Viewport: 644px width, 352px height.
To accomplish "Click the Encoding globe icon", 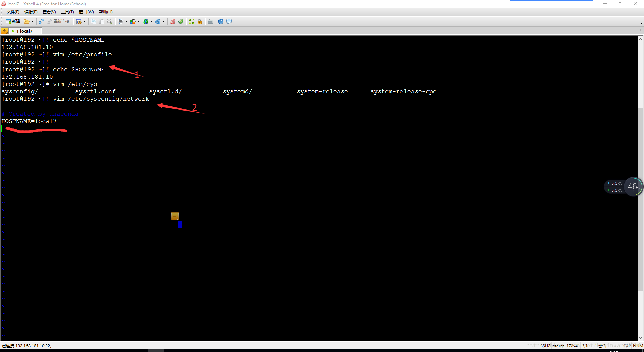I will point(146,21).
